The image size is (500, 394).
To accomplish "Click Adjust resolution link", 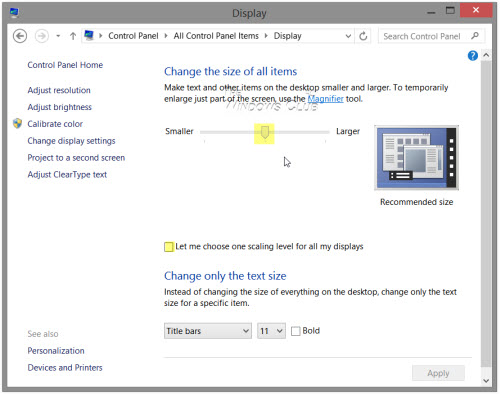I will click(59, 90).
